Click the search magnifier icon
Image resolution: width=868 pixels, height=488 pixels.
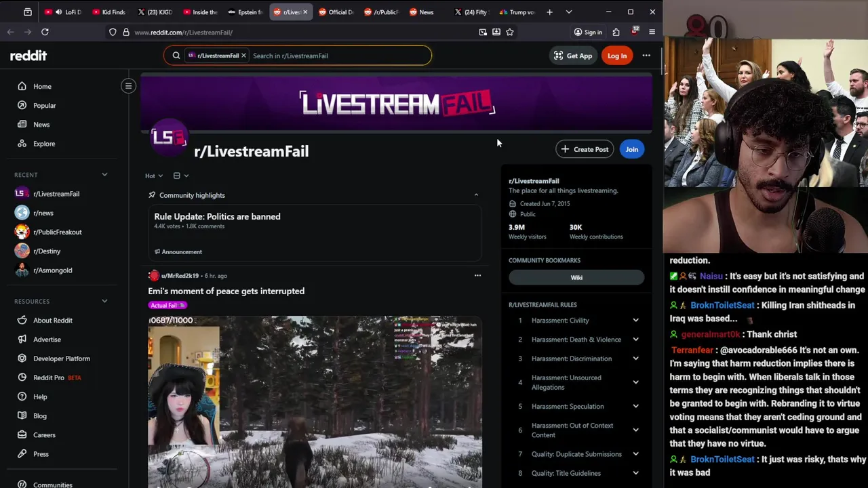coord(176,56)
